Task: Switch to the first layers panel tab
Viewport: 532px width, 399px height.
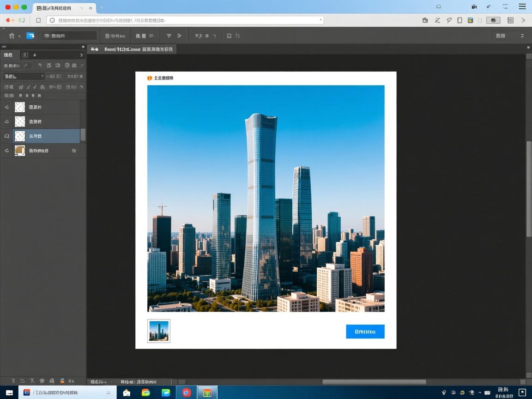Action: click(x=8, y=55)
